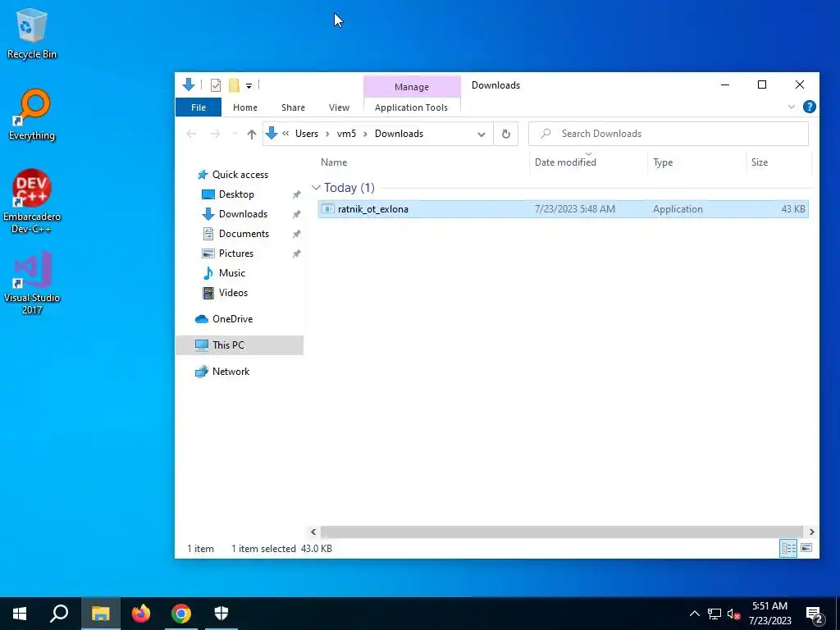
Task: Expand the ribbon with the chevron
Action: 792,107
